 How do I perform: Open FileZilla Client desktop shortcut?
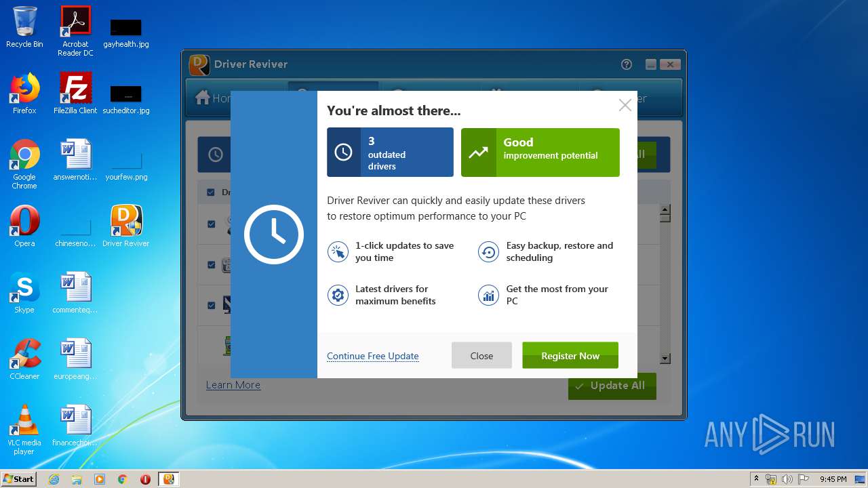75,94
